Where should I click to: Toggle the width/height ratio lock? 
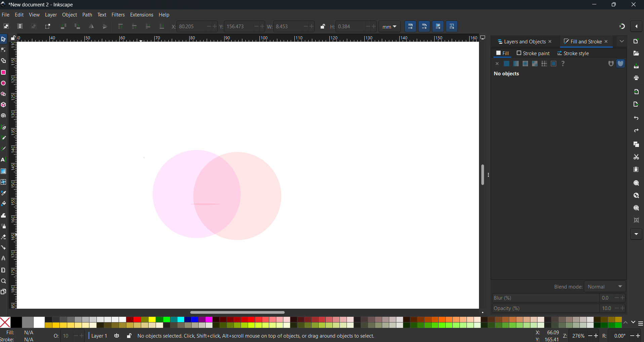pos(323,26)
